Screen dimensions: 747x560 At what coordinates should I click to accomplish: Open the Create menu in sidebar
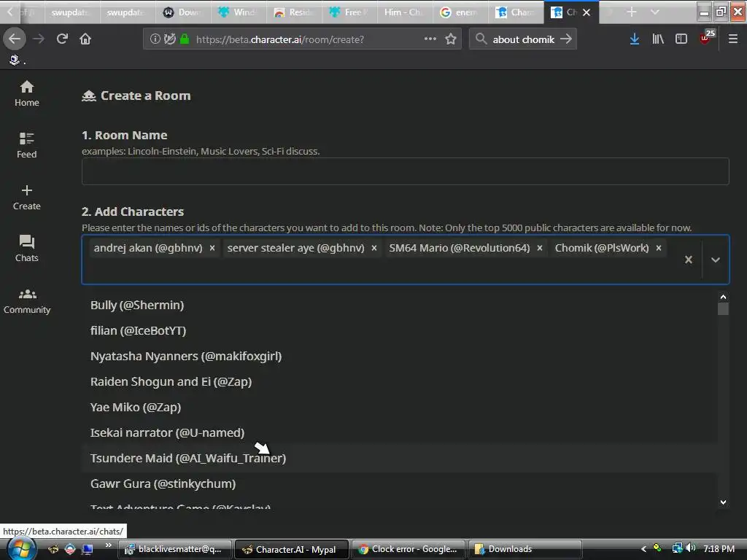[x=27, y=197]
